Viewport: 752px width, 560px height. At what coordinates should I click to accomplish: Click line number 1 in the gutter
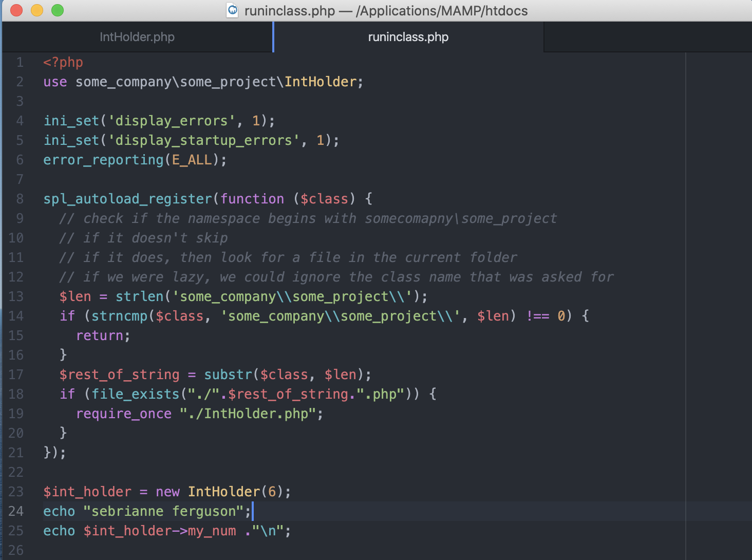(x=20, y=62)
